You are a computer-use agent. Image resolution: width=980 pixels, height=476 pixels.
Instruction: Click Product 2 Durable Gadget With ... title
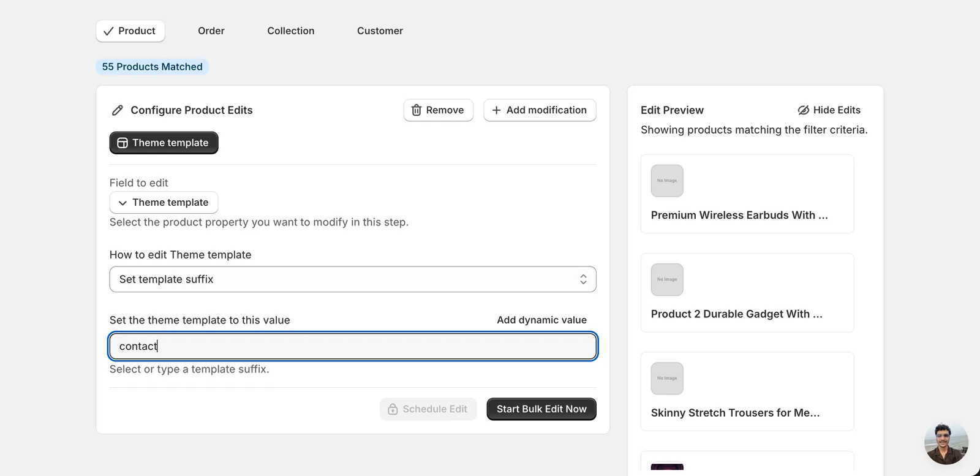click(737, 314)
